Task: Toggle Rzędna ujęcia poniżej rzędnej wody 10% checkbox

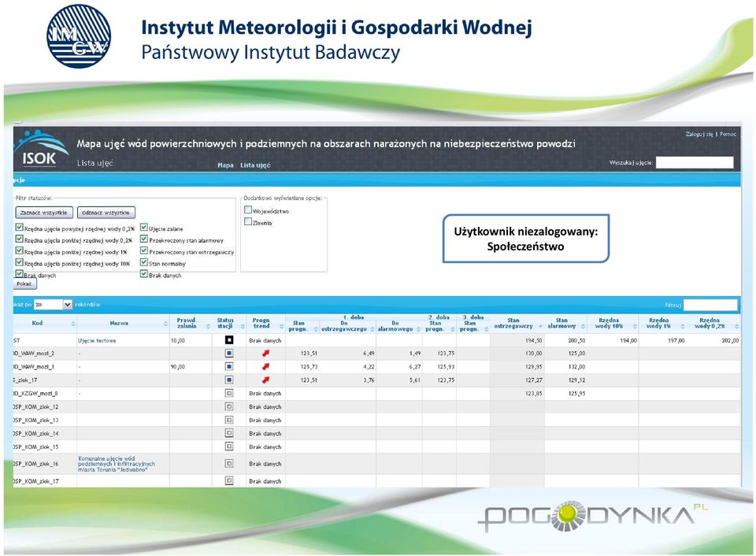Action: (19, 261)
